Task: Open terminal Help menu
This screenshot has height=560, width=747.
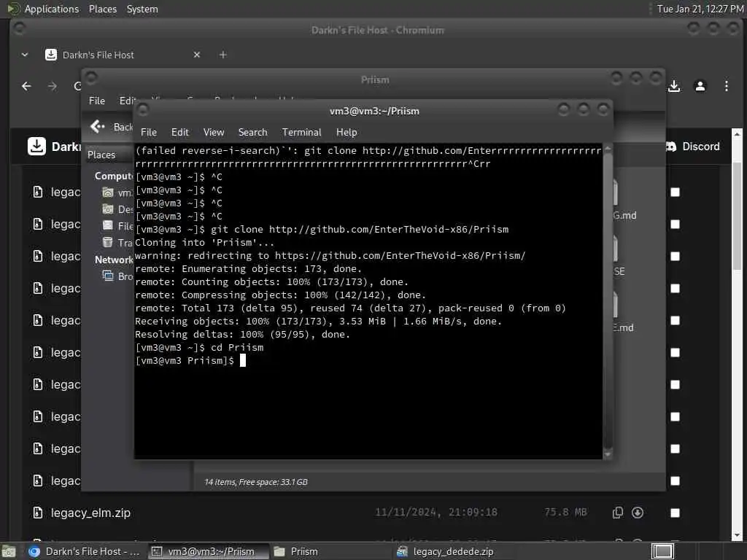Action: click(347, 132)
